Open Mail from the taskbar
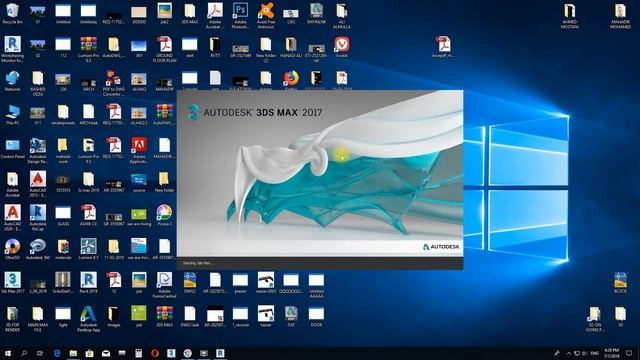This screenshot has width=640, height=360. 106,353
